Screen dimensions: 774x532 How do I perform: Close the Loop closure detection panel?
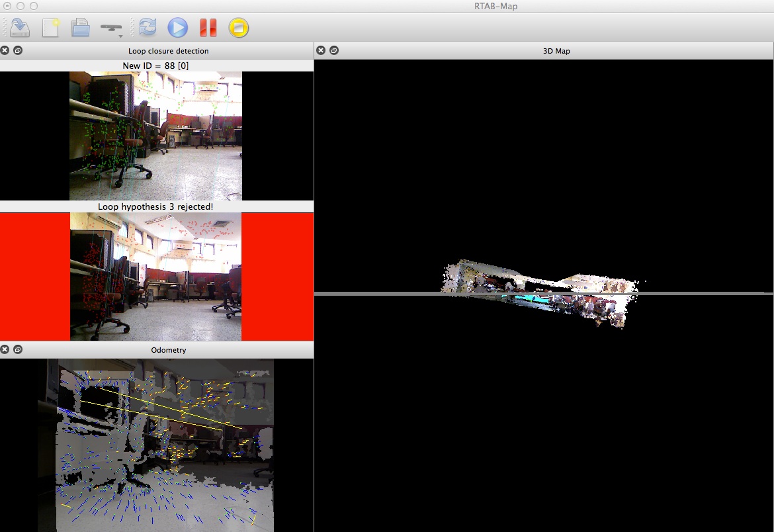pos(5,50)
